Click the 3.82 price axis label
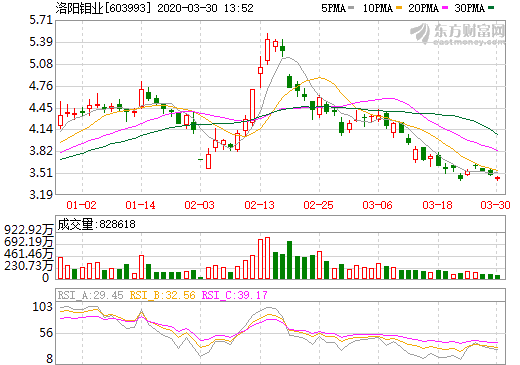 pyautogui.click(x=41, y=151)
